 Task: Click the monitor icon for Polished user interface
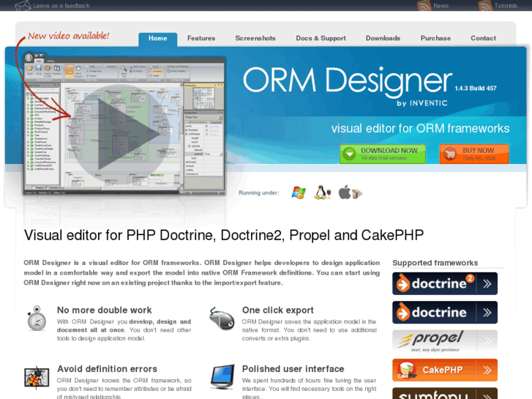(x=222, y=376)
